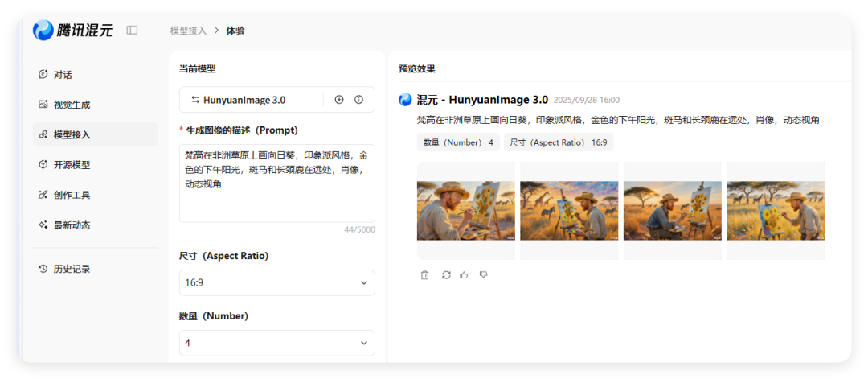868x379 pixels.
Task: Open the 对话 chat section
Action: pos(63,75)
